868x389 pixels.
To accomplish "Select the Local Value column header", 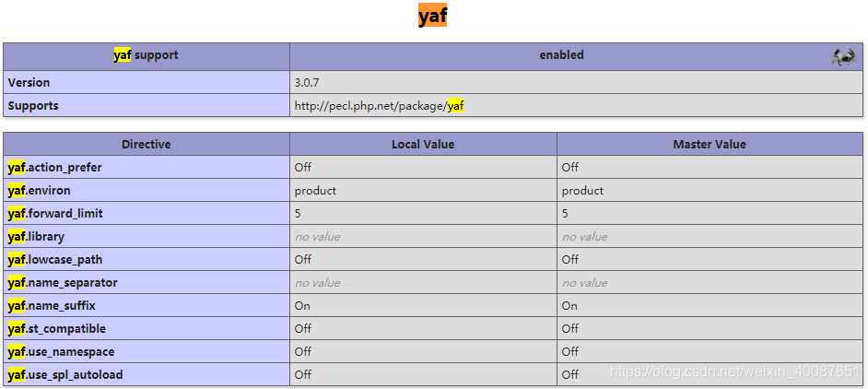I will tap(423, 145).
